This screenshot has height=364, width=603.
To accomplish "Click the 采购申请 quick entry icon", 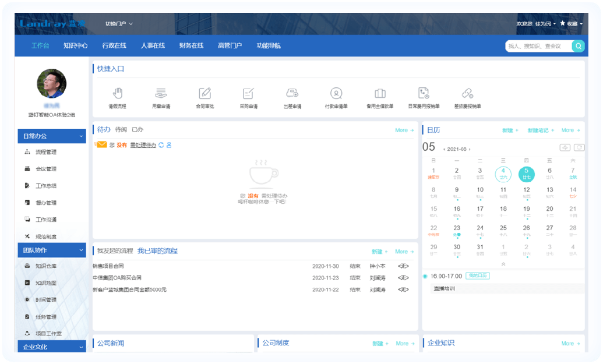I will pyautogui.click(x=248, y=93).
